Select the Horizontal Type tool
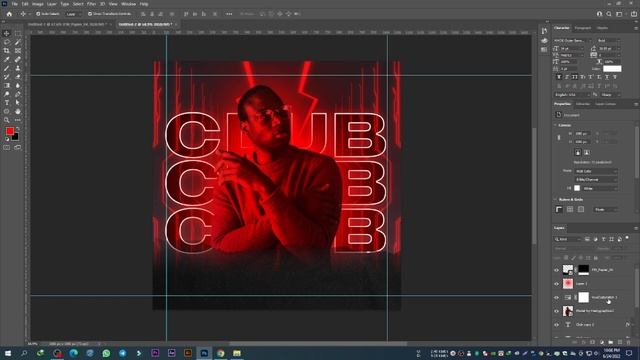The height and width of the screenshot is (360, 640). point(7,102)
